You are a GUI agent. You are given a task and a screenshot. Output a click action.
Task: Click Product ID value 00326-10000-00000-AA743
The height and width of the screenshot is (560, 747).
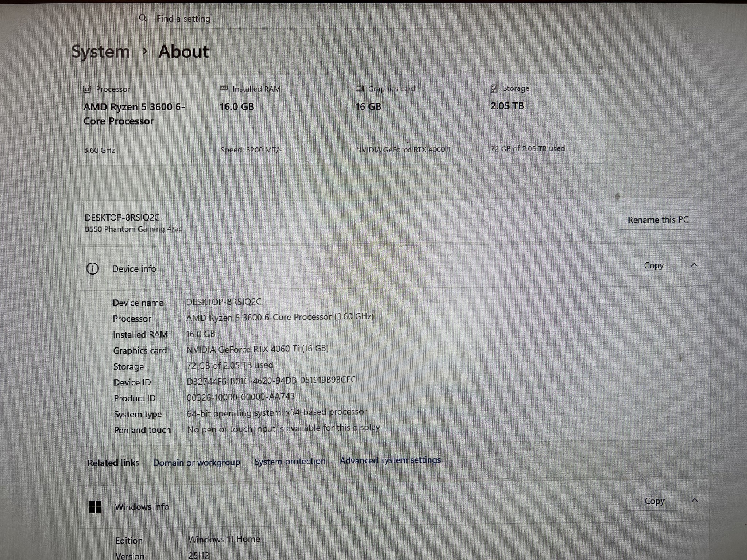tap(241, 397)
